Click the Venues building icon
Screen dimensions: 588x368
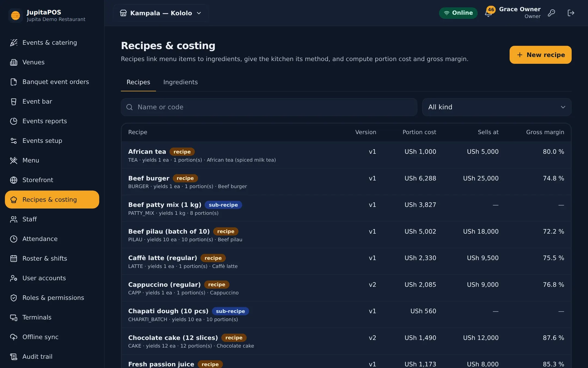click(14, 62)
